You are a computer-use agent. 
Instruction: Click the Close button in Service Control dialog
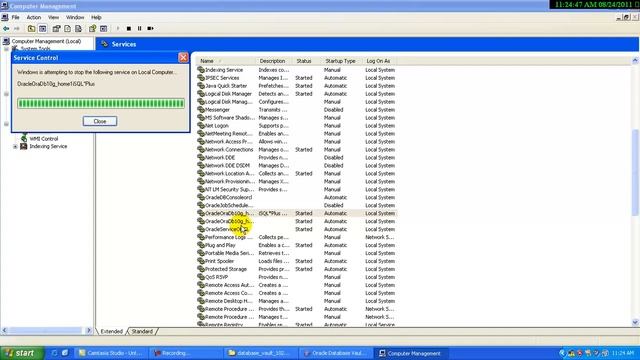coord(100,121)
